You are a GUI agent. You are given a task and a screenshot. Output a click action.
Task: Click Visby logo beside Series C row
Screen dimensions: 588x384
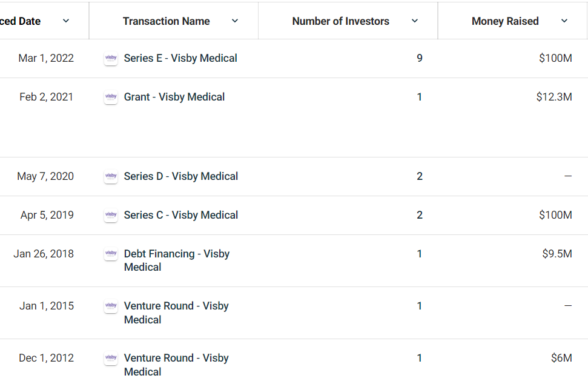[x=111, y=216]
